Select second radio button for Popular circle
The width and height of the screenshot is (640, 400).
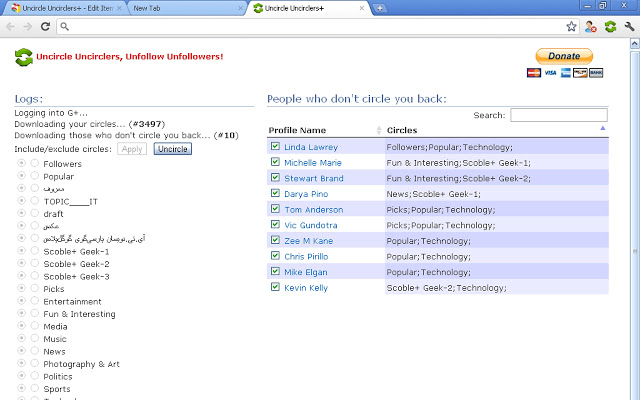point(35,176)
